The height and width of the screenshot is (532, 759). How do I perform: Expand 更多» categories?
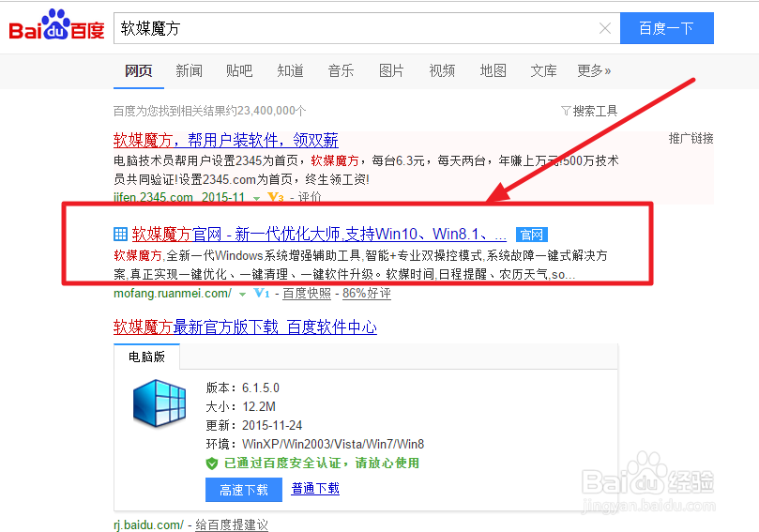pyautogui.click(x=594, y=71)
